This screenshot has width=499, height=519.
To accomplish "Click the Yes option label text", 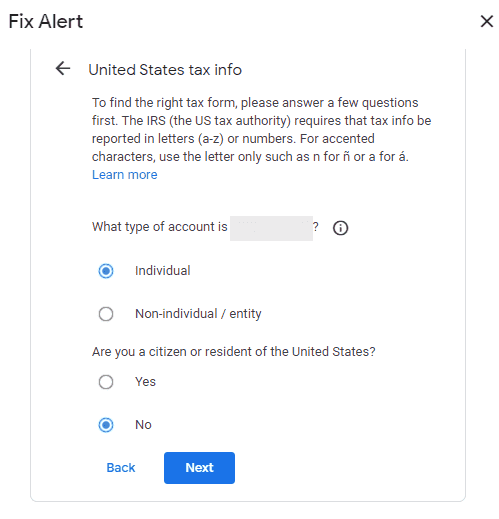I will tap(145, 382).
